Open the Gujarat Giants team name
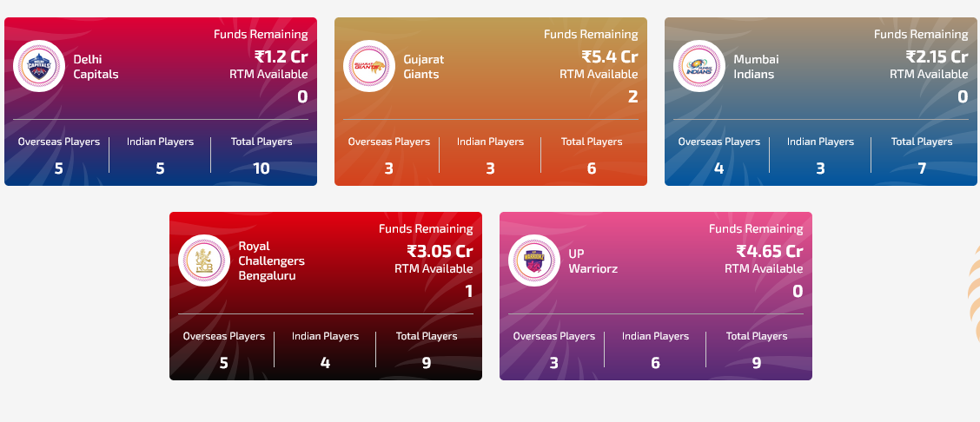Screen dimensions: 980x422 (x=423, y=67)
